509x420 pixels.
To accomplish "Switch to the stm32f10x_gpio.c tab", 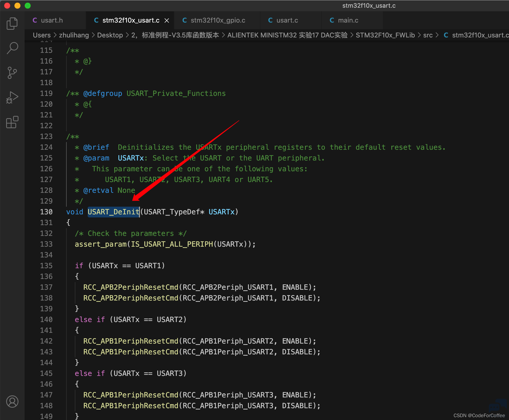I will (217, 20).
